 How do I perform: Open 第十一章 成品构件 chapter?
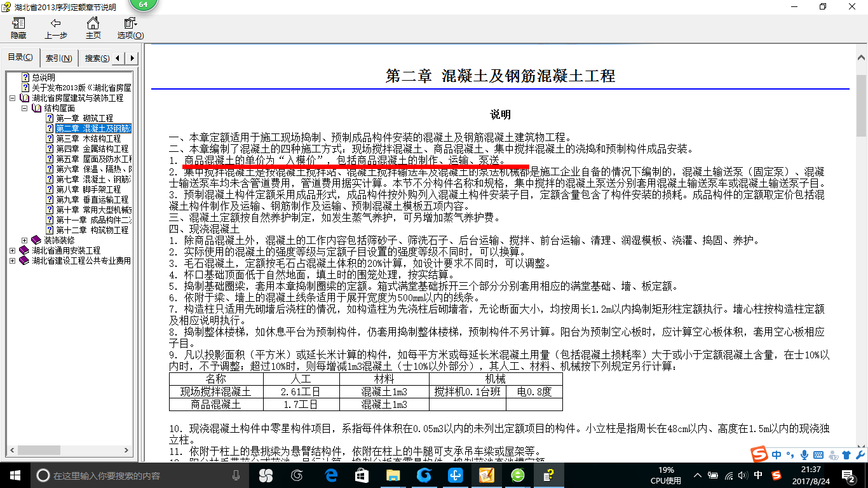[x=93, y=220]
